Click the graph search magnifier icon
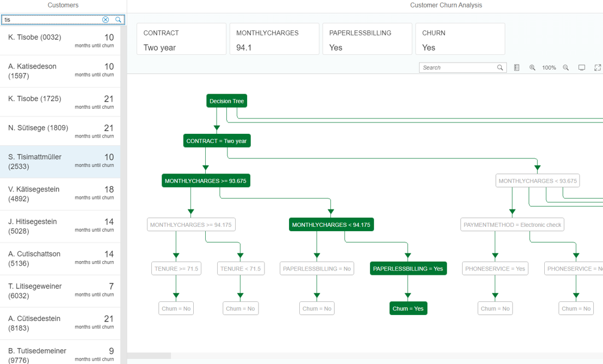Viewport: 603px width, 364px height. click(500, 67)
